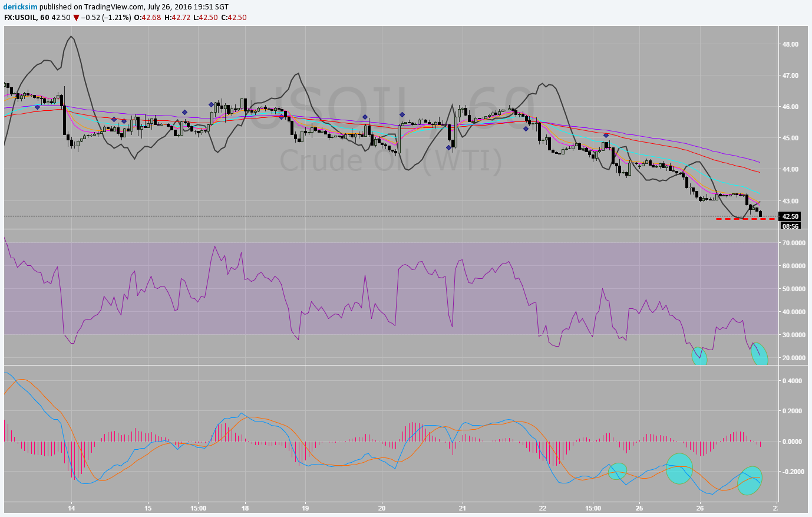Click the date label 14 on time axis
Image resolution: width=812 pixels, height=517 pixels.
coord(71,508)
